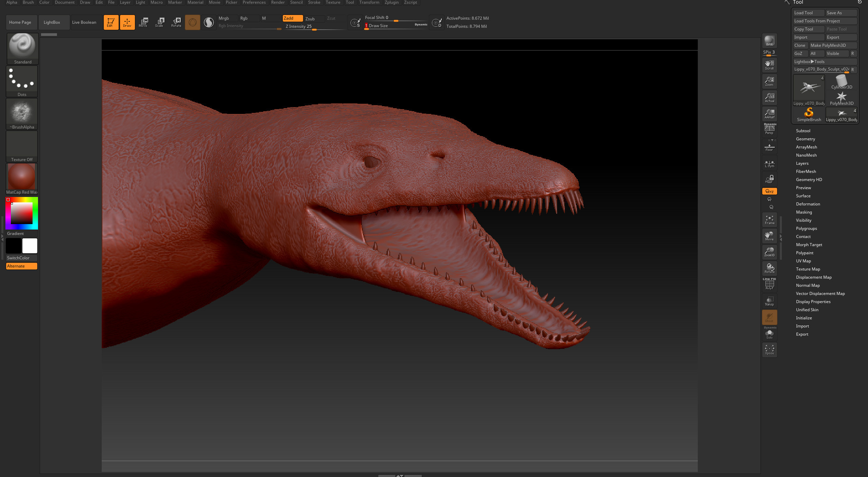Open the Material menu
868x477 pixels.
195,2
